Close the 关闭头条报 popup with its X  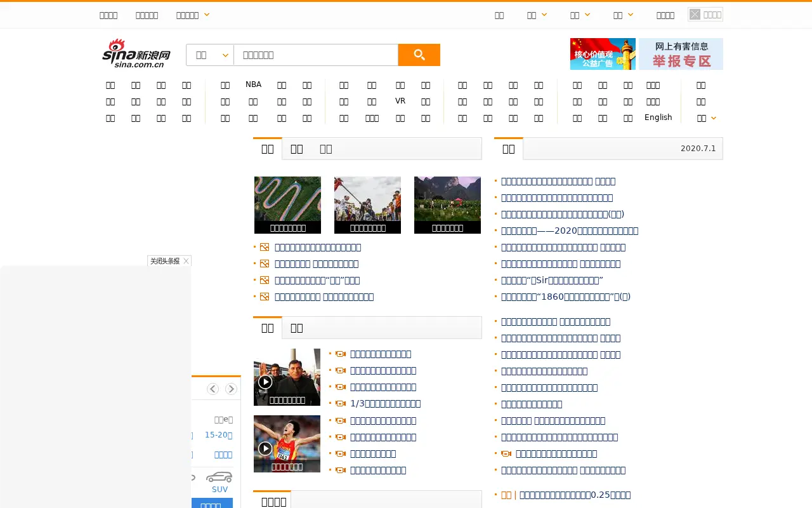click(186, 261)
